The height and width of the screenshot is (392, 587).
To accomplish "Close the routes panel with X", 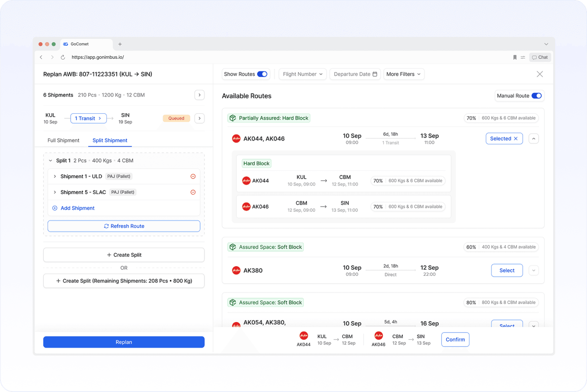I will 539,74.
